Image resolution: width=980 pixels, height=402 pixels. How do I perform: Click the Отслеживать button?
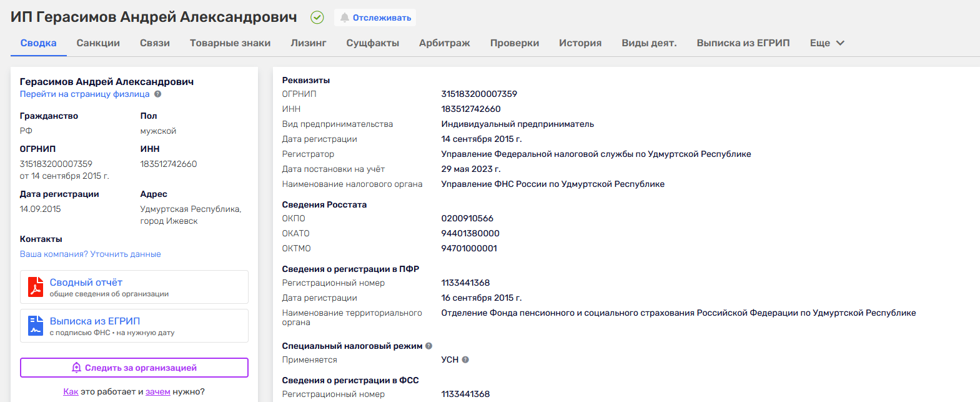coord(375,18)
